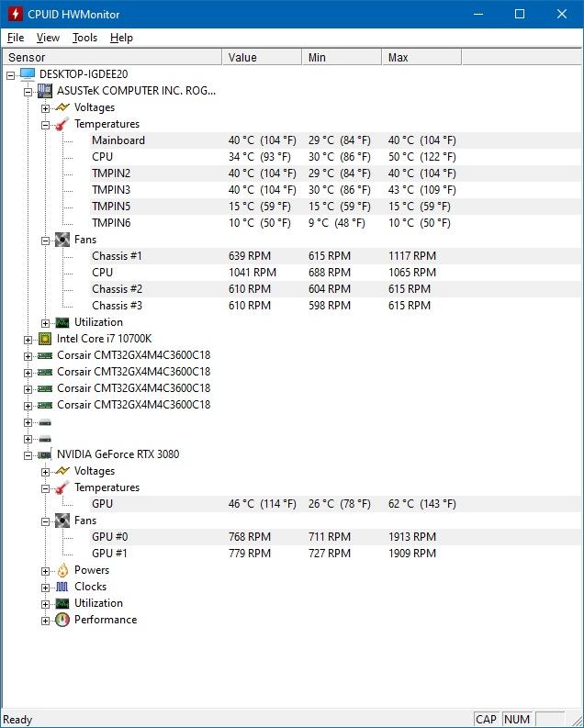Click the second unnamed drive icon
Screen dimensions: 584x728
click(45, 439)
